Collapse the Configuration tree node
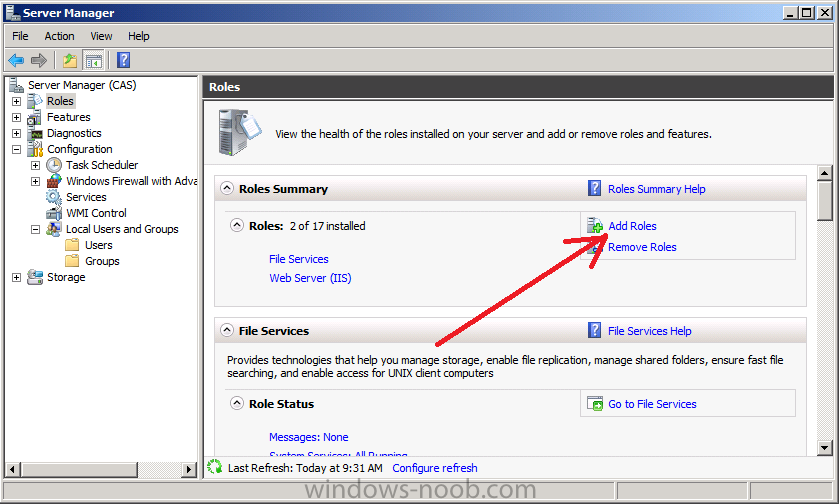 pyautogui.click(x=17, y=149)
